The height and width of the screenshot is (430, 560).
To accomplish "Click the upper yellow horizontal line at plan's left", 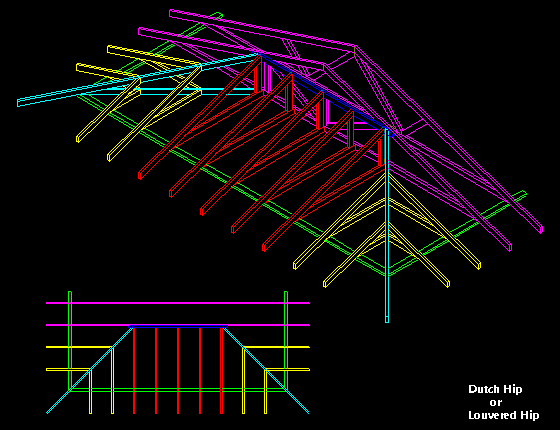I will pos(79,347).
